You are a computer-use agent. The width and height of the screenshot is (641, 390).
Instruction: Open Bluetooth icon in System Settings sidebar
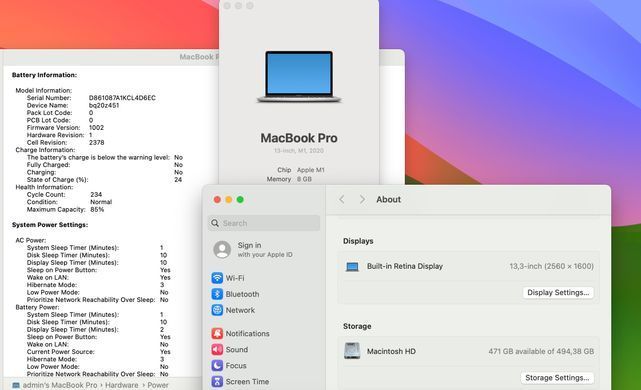pos(217,294)
